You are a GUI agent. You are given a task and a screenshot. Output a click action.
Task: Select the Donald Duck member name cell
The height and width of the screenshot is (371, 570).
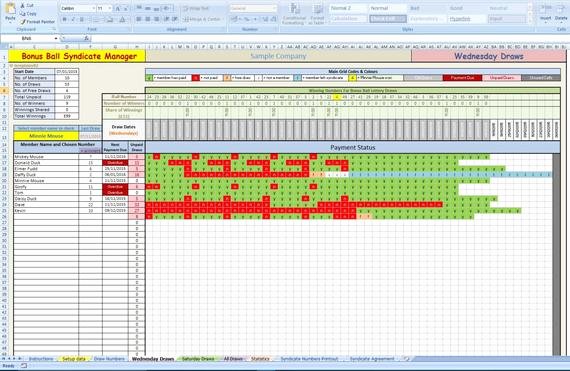coord(46,163)
